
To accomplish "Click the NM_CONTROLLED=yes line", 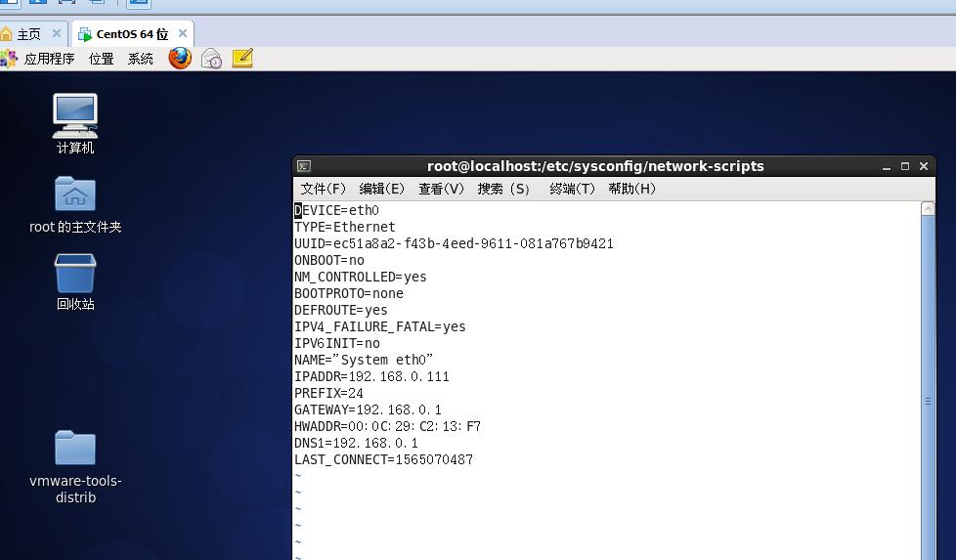I will coord(361,277).
